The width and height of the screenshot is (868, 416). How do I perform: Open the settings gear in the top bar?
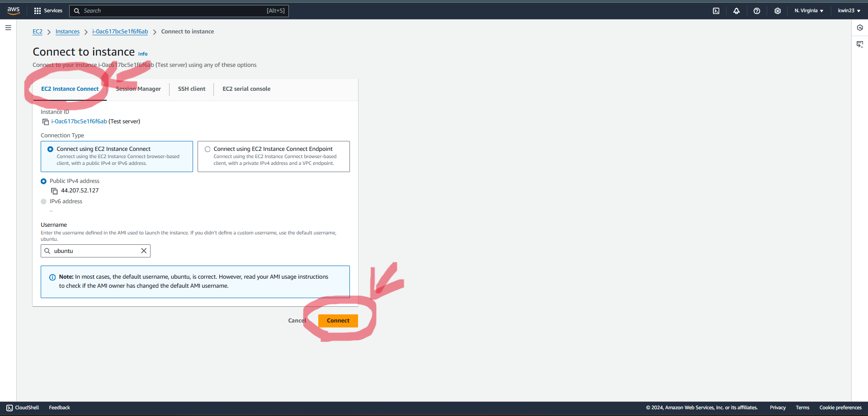coord(778,11)
